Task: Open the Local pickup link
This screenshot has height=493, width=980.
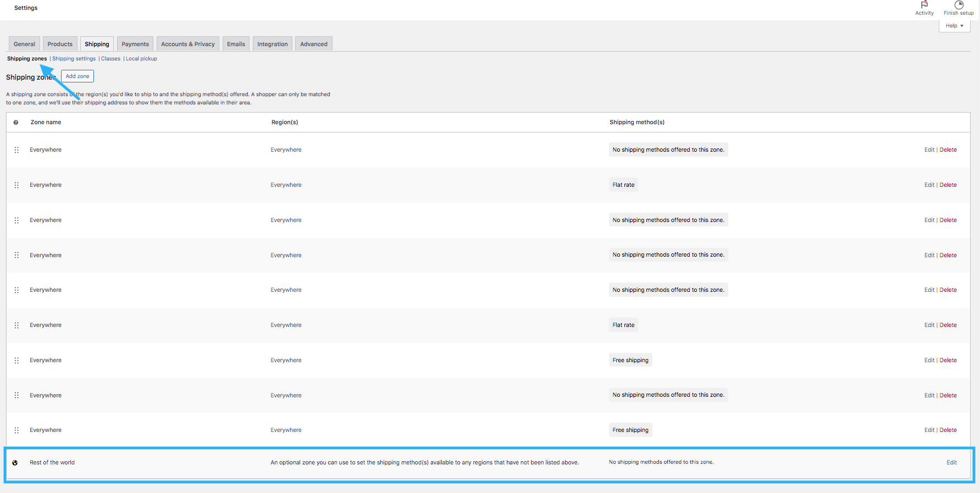Action: (141, 59)
